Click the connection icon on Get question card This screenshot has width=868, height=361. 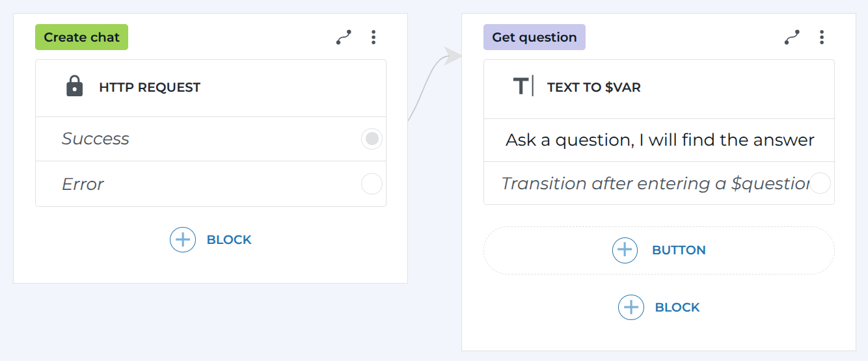[x=792, y=38]
